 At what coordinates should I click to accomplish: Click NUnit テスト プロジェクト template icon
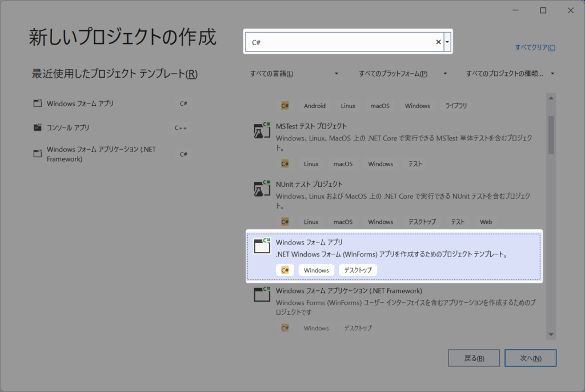pos(262,188)
